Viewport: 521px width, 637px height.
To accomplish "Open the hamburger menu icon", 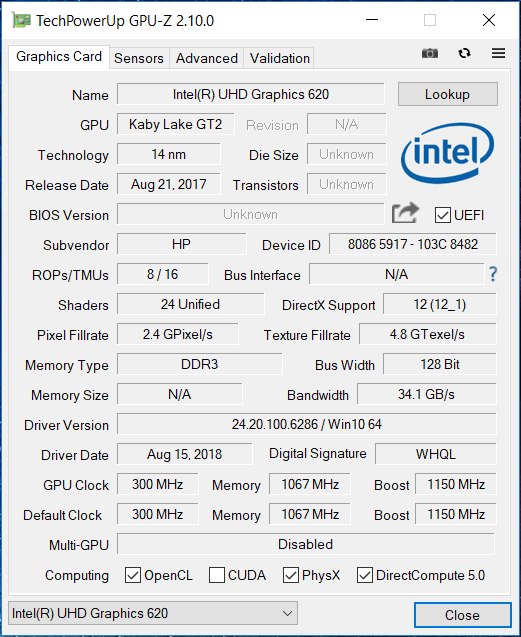I will pyautogui.click(x=498, y=53).
